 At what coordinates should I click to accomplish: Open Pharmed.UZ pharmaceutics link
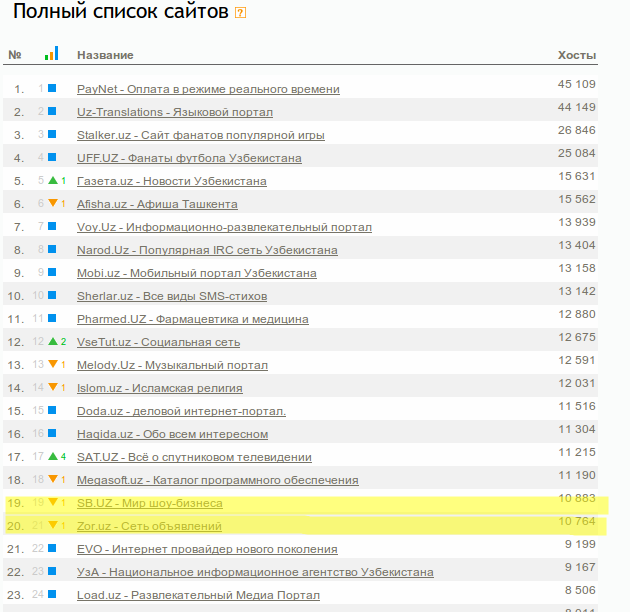192,319
